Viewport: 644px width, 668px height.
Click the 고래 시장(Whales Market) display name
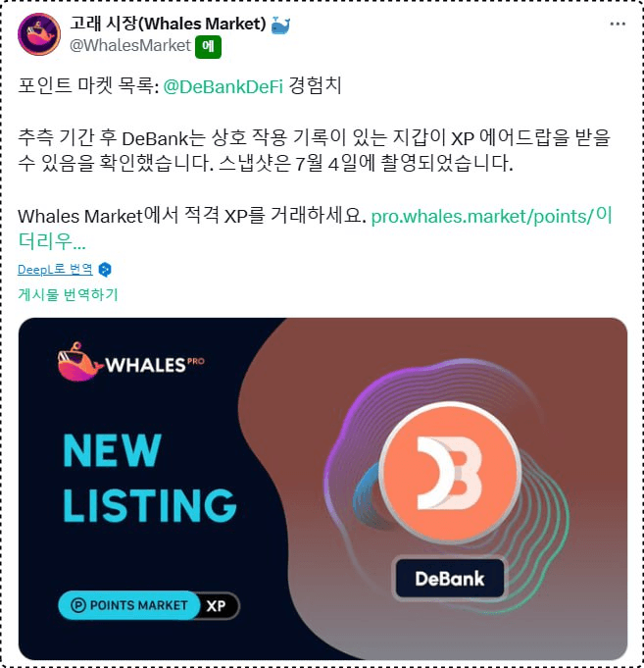[168, 24]
